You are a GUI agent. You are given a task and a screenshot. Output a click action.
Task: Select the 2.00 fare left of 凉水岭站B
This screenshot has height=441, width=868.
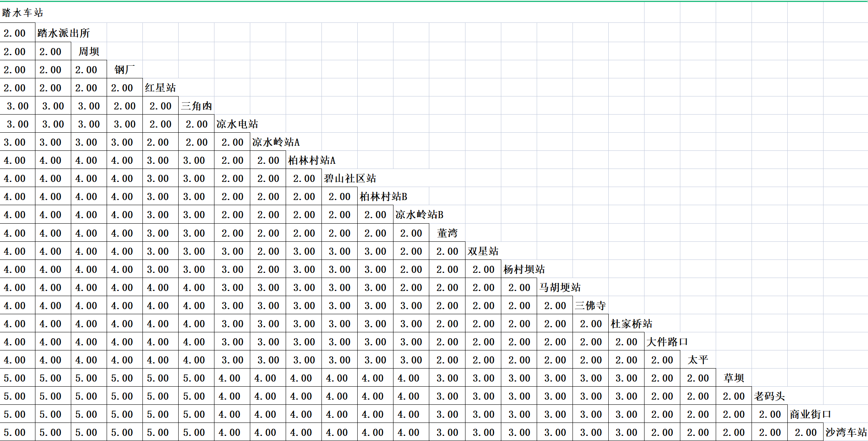[x=375, y=214]
